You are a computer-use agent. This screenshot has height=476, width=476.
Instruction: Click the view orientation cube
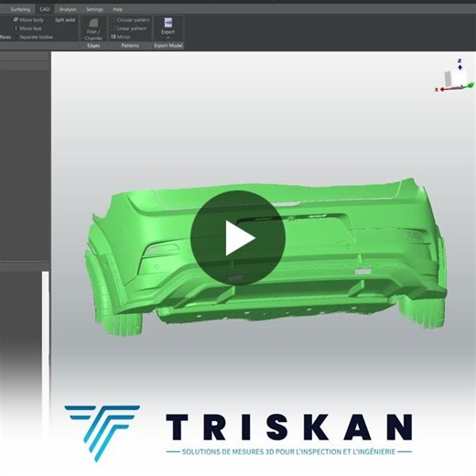(x=455, y=78)
